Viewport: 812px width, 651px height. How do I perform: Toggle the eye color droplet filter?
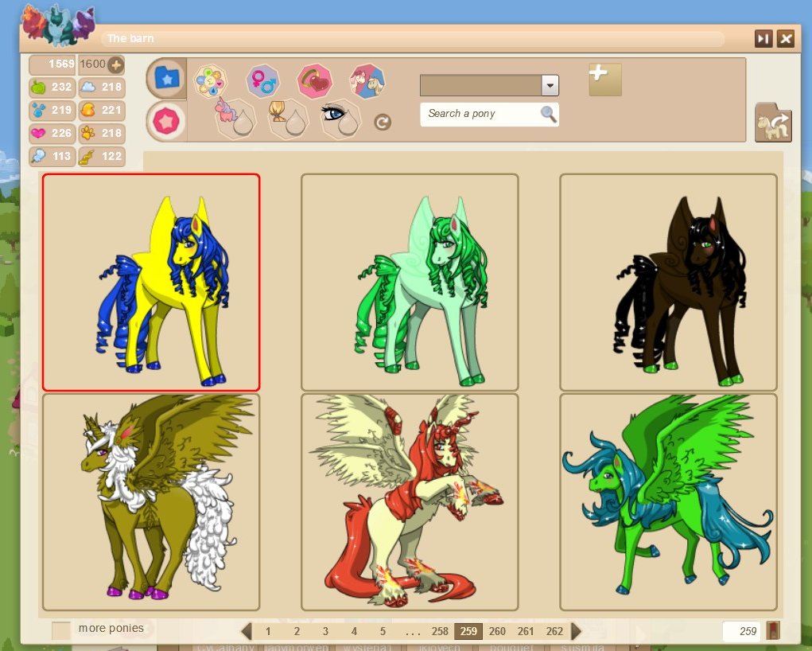[x=341, y=119]
